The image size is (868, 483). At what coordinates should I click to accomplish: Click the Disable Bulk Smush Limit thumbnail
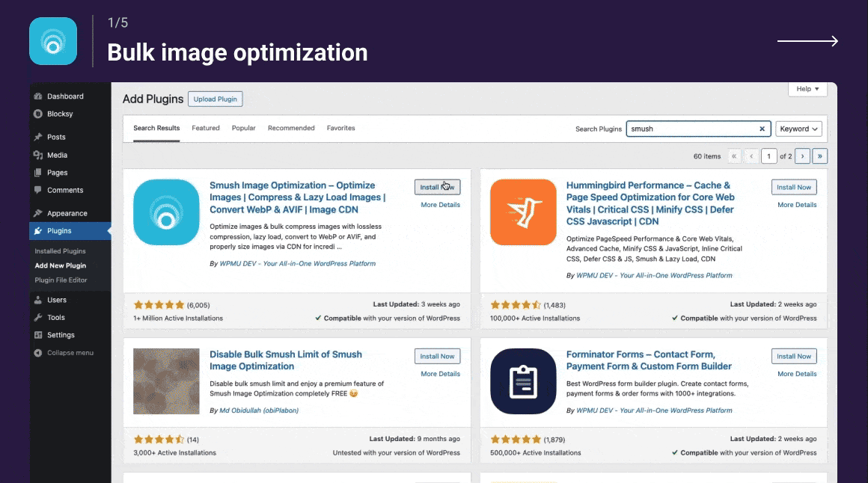click(x=166, y=381)
